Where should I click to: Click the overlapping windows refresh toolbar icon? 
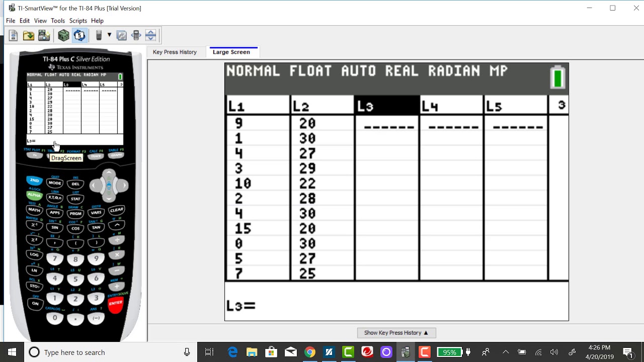(122, 35)
